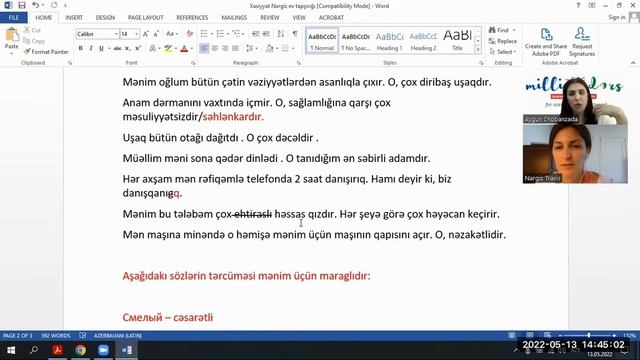Click the Copy command
Screen dimensions: 640x360
(34, 41)
